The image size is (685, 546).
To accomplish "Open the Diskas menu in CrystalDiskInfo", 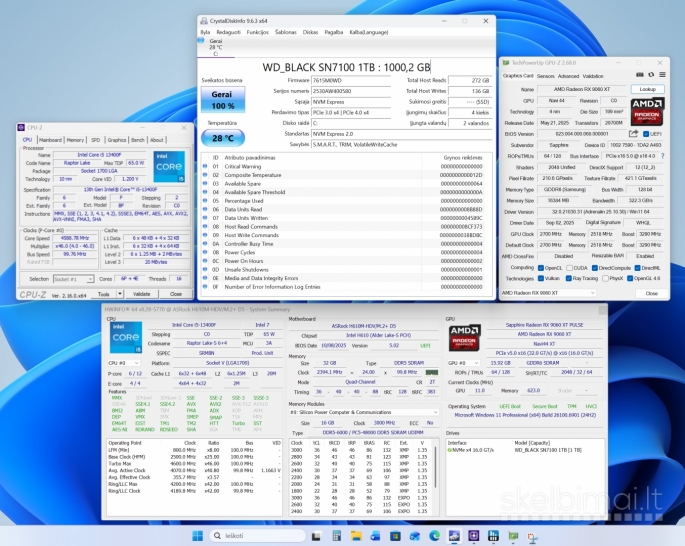I will pyautogui.click(x=311, y=32).
